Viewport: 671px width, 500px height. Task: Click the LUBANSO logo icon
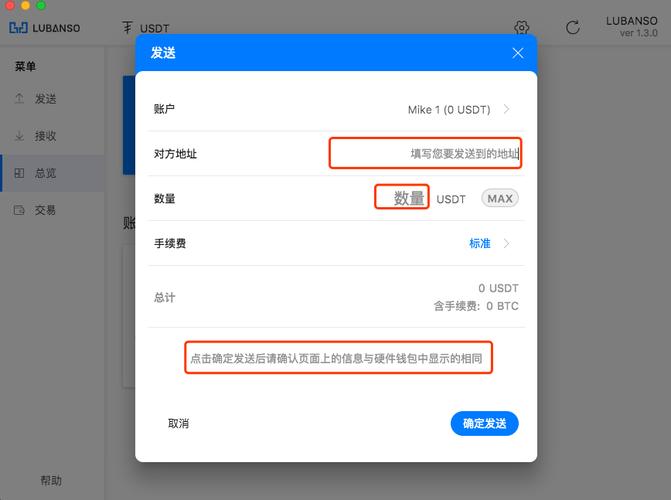[x=18, y=28]
